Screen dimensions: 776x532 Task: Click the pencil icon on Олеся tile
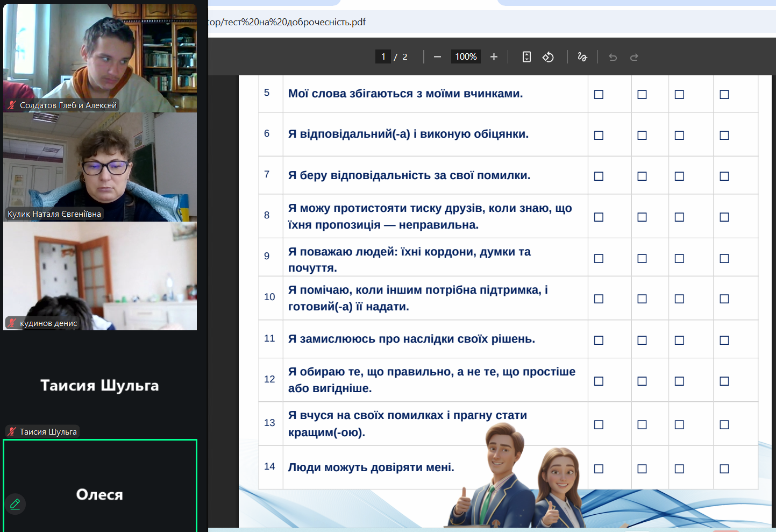(x=15, y=504)
